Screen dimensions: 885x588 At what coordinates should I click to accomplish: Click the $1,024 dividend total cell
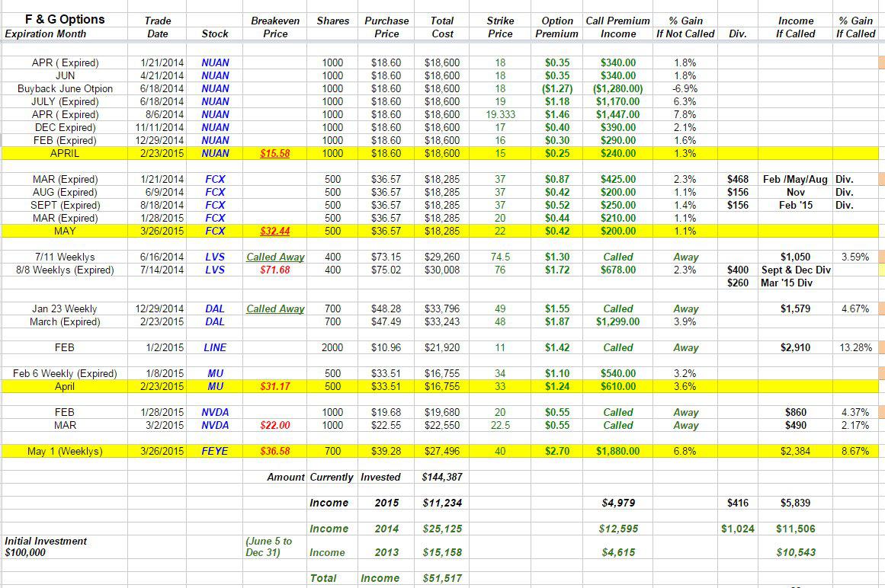[x=738, y=529]
